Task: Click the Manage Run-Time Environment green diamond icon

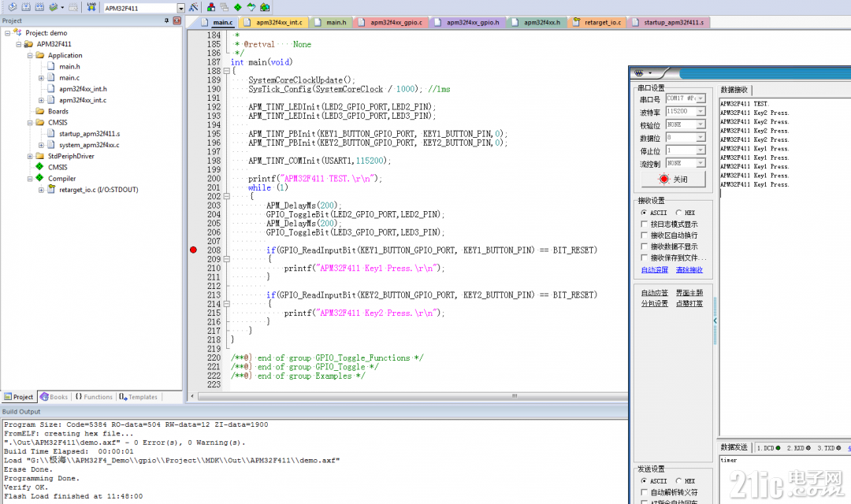Action: pos(238,7)
